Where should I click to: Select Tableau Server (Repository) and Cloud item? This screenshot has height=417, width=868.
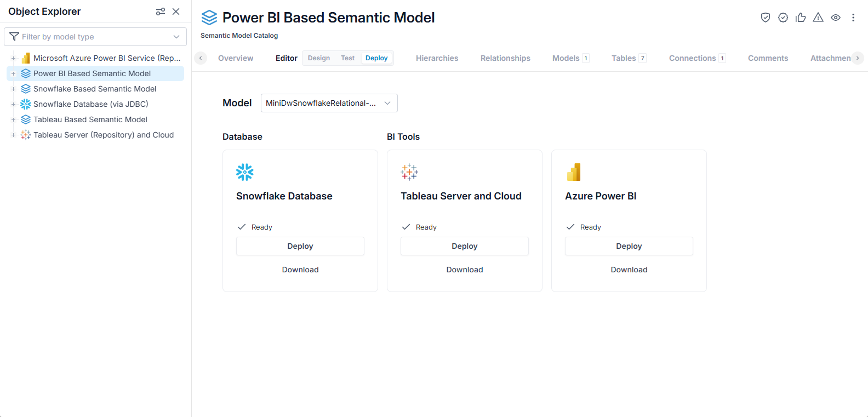point(104,135)
